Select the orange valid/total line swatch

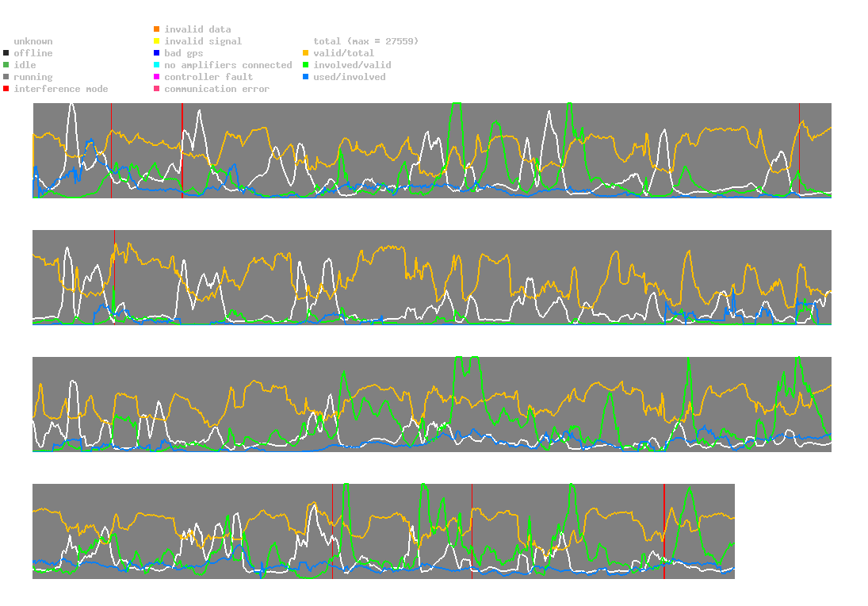[306, 53]
